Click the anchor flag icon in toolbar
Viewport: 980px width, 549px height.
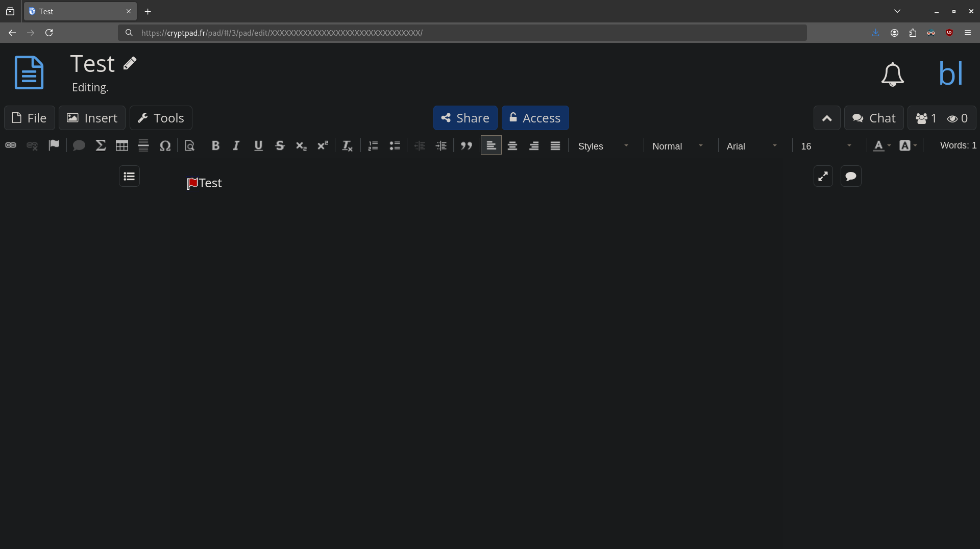[54, 145]
